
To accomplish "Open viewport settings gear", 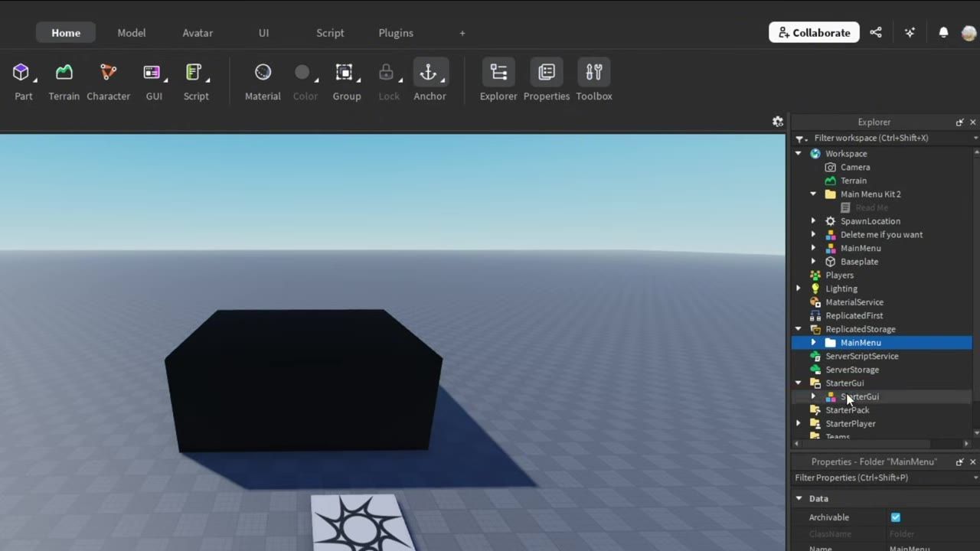I will [778, 122].
